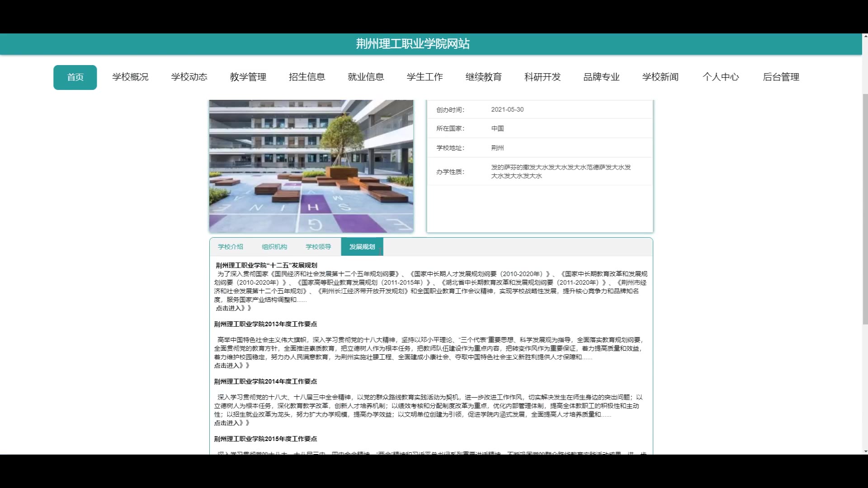Viewport: 868px width, 488px height.
Task: Click the scrollbar up arrow
Action: pos(865,37)
